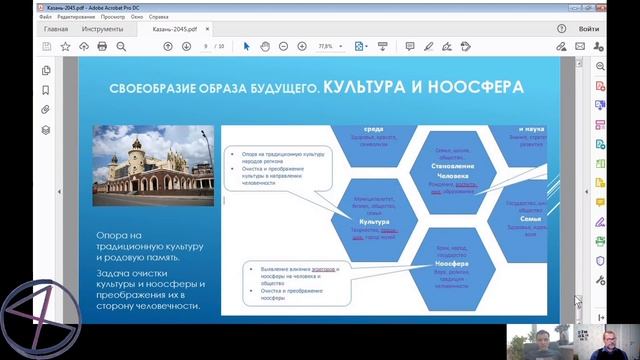
Task: Click the share link icon
Action: pyautogui.click(x=561, y=47)
